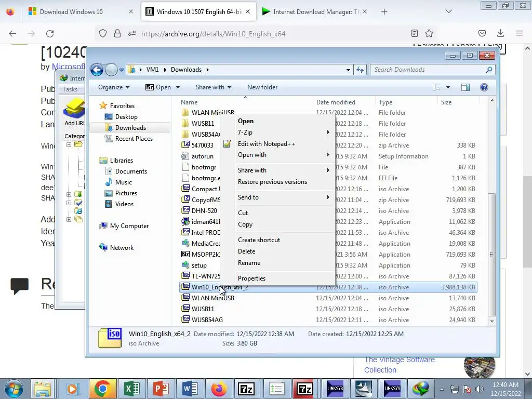
Task: Open recent pages dropdown beside nav arrows
Action: coord(122,70)
